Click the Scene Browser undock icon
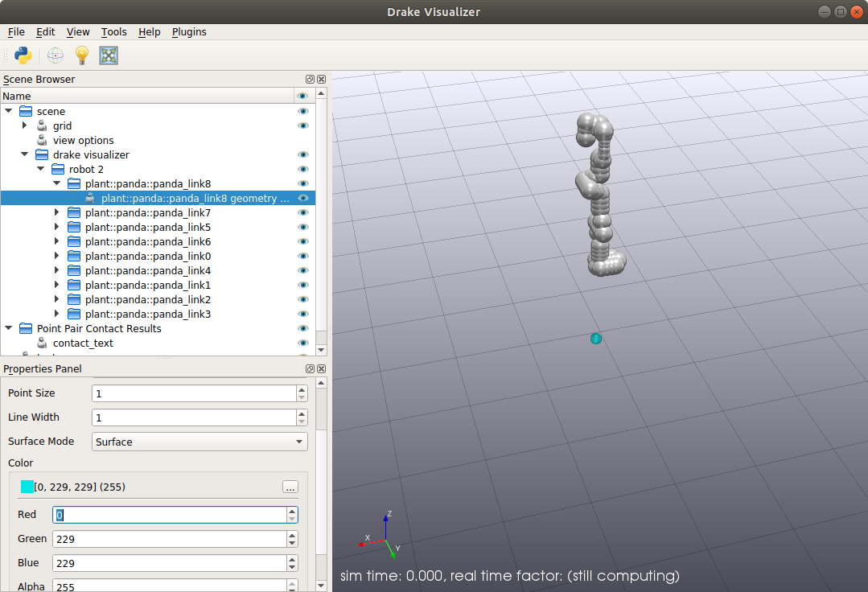Image resolution: width=868 pixels, height=592 pixels. point(310,79)
